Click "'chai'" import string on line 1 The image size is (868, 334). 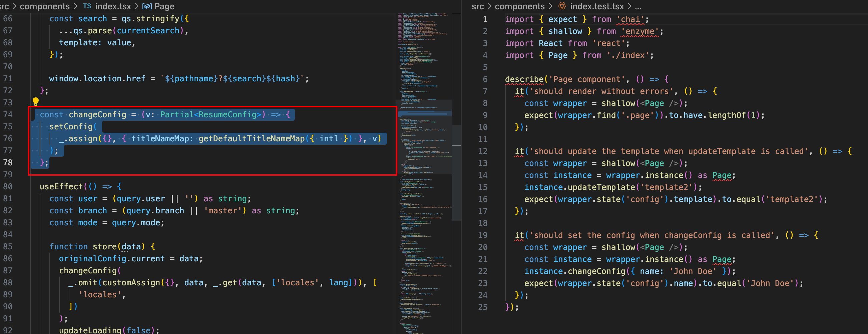630,19
